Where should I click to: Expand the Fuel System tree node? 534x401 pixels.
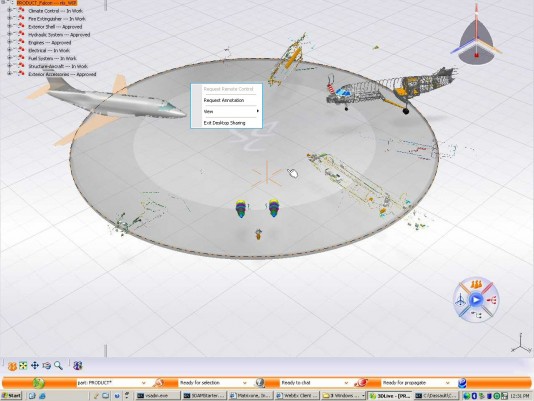click(10, 57)
